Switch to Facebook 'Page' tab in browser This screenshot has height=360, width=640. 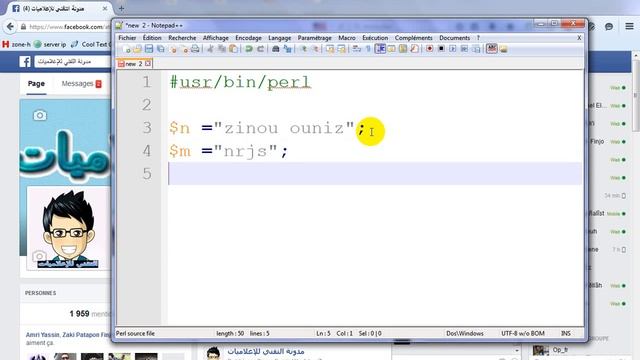click(x=36, y=84)
